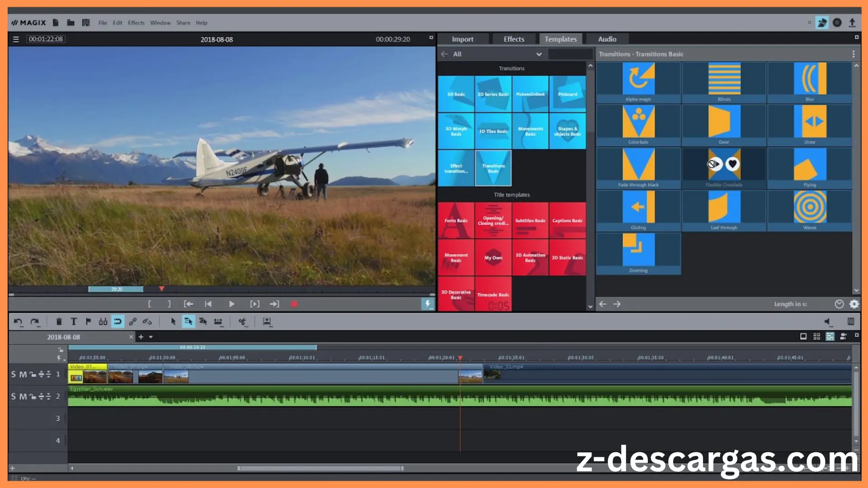
Task: Click the settings gear next to Length in s
Action: (x=854, y=304)
